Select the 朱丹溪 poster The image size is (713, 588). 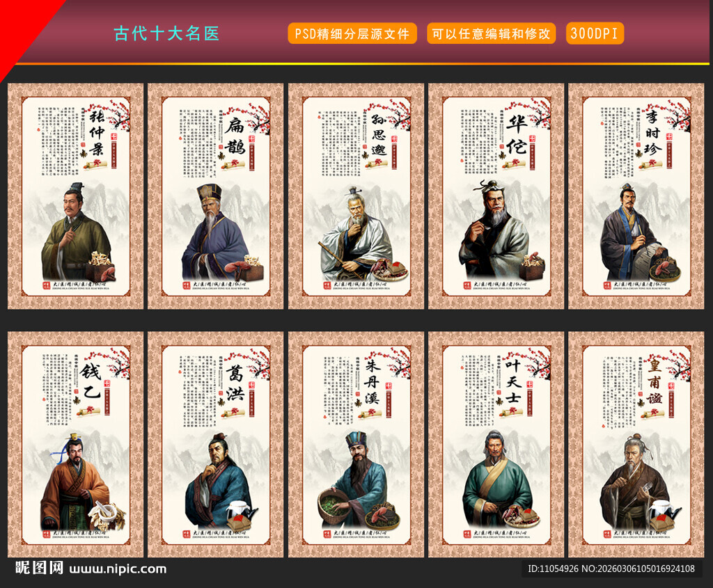(x=356, y=445)
